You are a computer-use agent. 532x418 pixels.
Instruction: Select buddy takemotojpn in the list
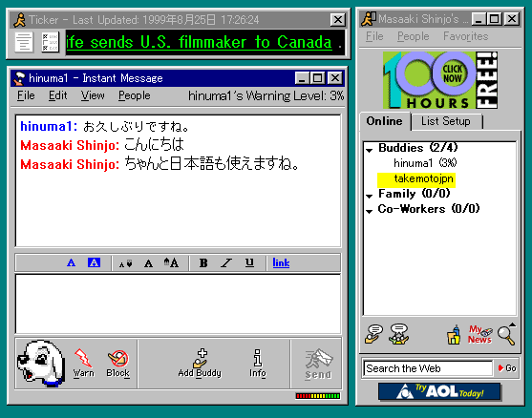(416, 179)
